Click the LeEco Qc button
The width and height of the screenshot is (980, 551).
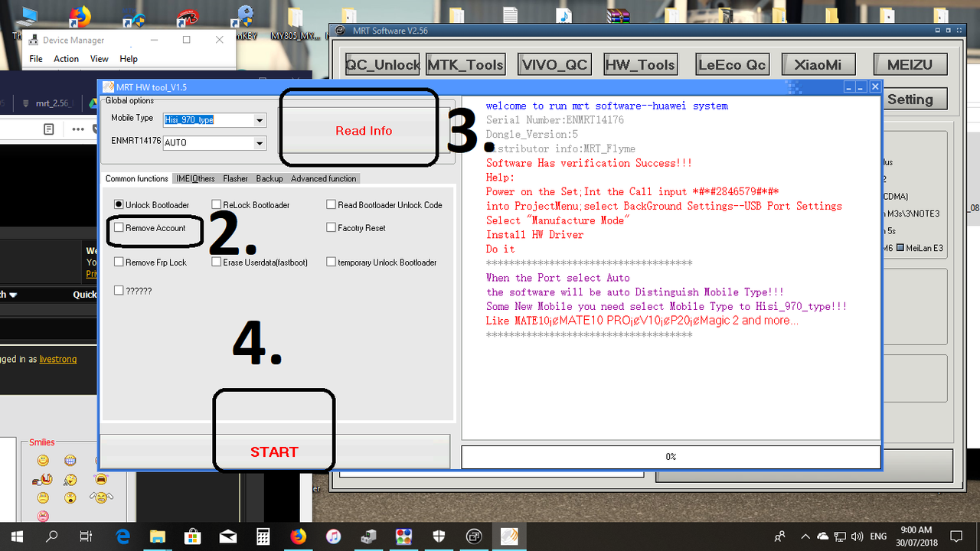tap(732, 65)
